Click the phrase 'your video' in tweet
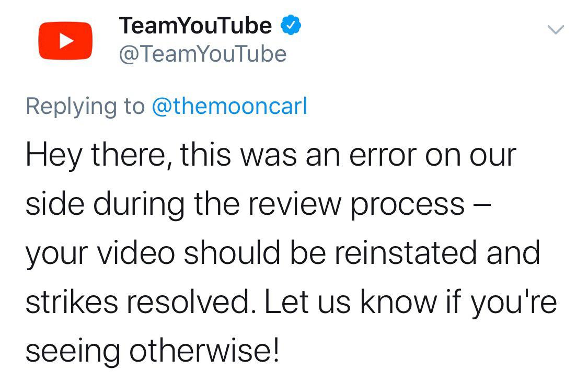 tap(100, 253)
